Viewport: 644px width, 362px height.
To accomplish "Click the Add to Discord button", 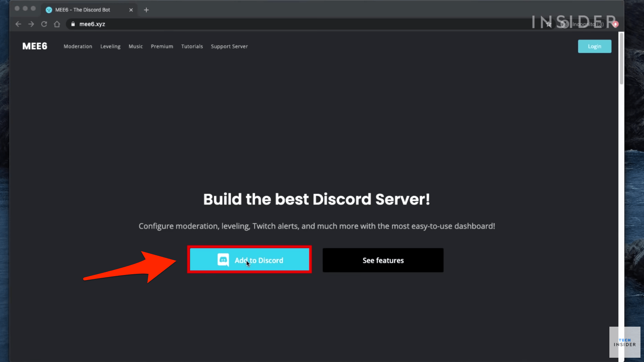I will click(249, 260).
